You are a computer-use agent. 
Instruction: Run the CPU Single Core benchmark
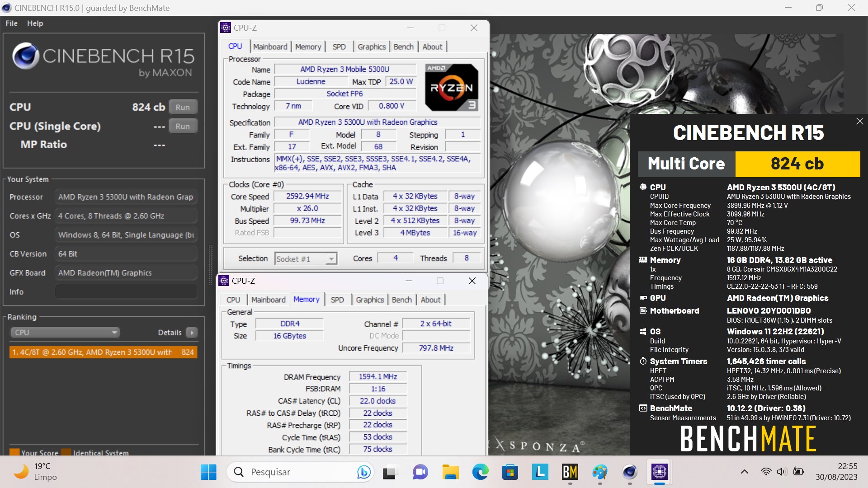tap(183, 126)
